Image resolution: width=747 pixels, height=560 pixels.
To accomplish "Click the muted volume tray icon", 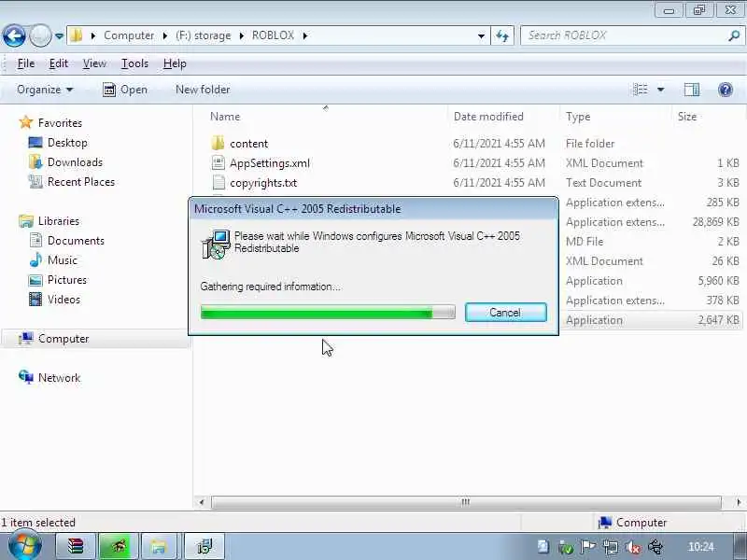I will (x=633, y=547).
